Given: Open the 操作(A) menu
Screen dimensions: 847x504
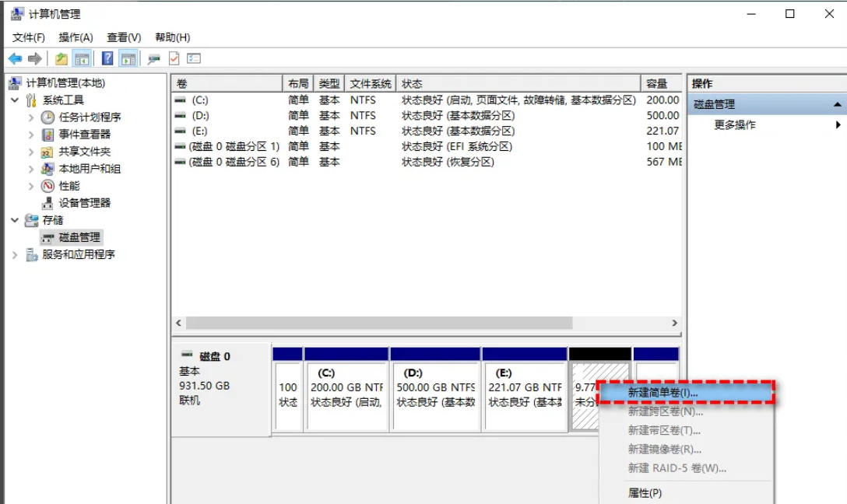Looking at the screenshot, I should pyautogui.click(x=76, y=37).
